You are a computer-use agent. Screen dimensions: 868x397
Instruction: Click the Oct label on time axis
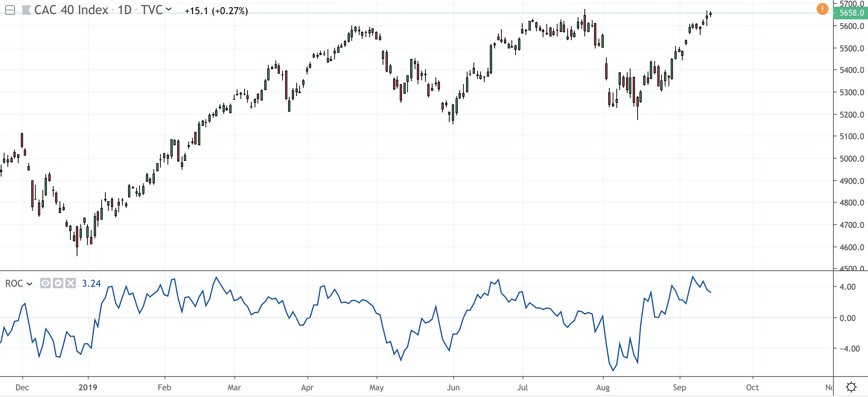pyautogui.click(x=753, y=387)
